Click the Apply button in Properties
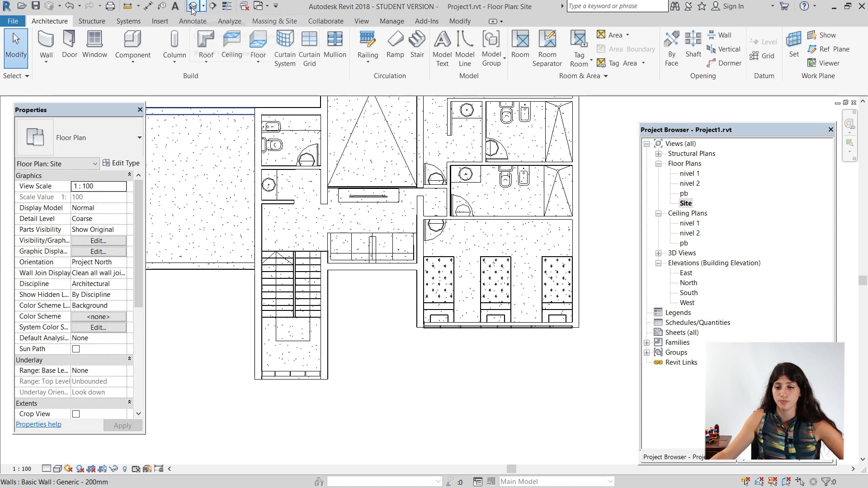Image resolution: width=868 pixels, height=488 pixels. (x=123, y=425)
